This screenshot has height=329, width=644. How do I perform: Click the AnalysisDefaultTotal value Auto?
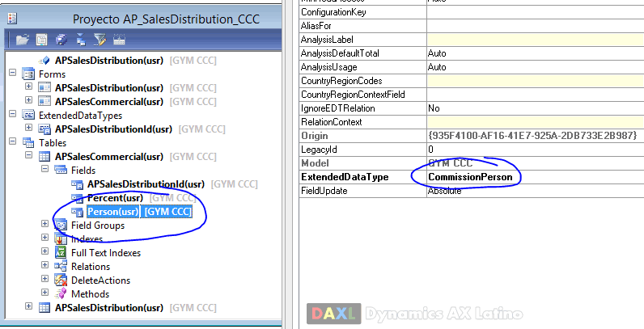click(x=535, y=53)
